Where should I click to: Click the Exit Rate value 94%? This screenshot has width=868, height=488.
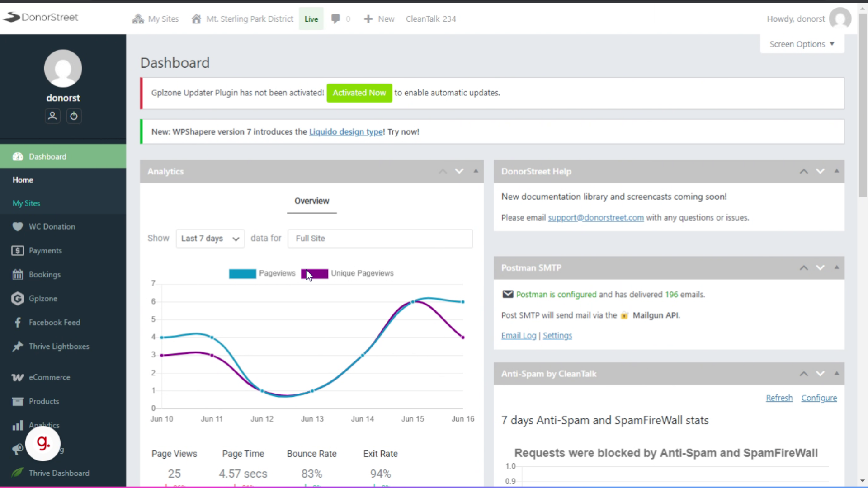[x=380, y=474]
